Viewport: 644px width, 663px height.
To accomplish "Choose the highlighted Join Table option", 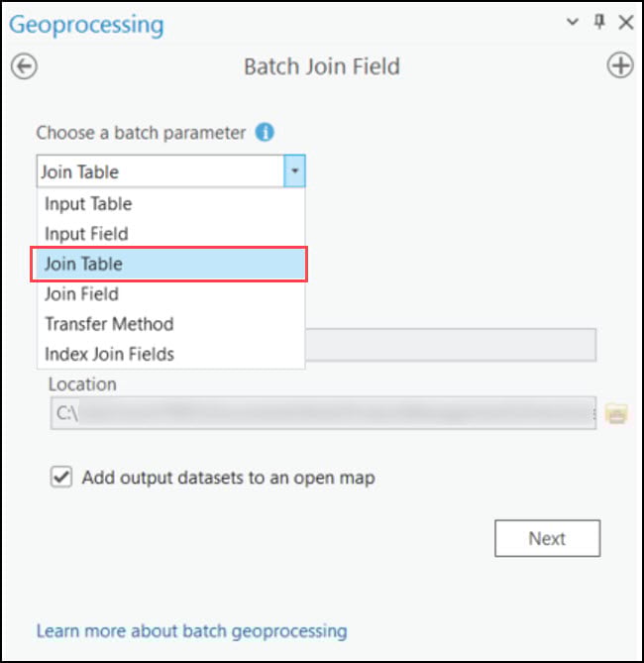I will coord(83,265).
